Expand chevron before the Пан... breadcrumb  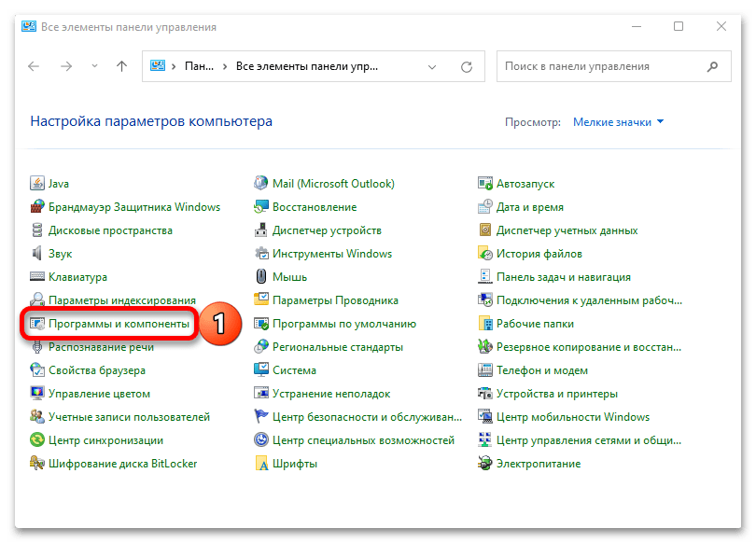174,66
